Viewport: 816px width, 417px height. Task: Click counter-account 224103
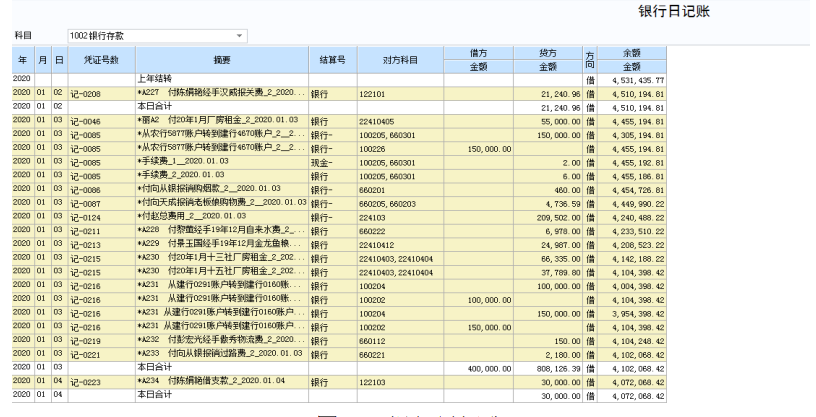pos(400,218)
